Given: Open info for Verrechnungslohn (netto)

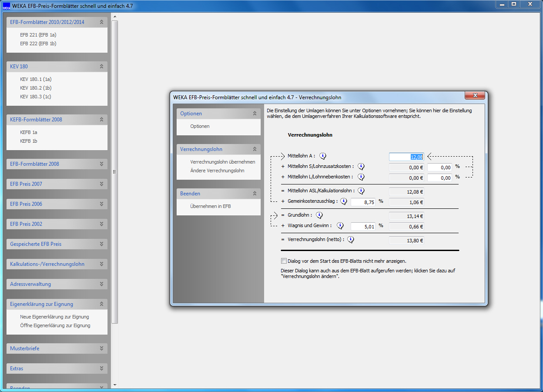Looking at the screenshot, I should pos(351,239).
